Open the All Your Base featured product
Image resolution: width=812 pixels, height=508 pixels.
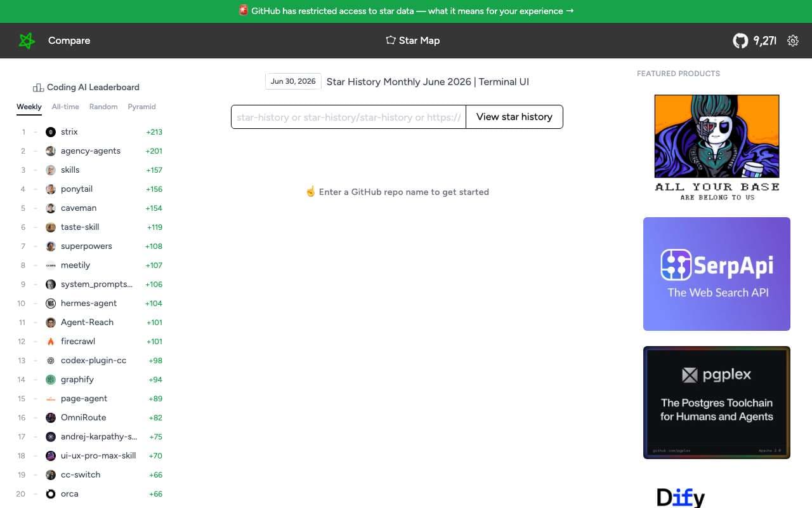(x=717, y=148)
